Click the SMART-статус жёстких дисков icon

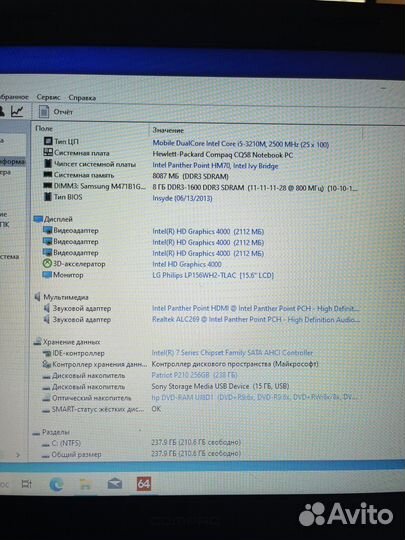[46, 410]
